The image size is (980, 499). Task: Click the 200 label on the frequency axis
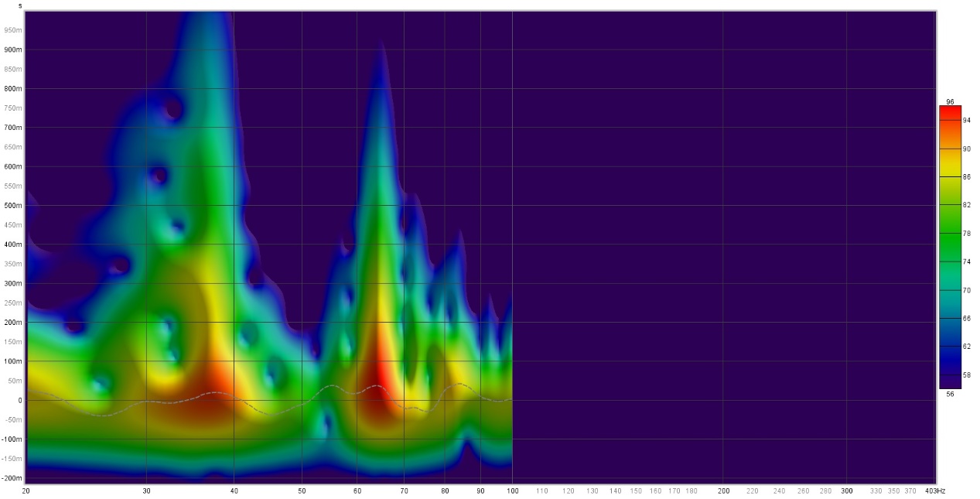tap(723, 491)
